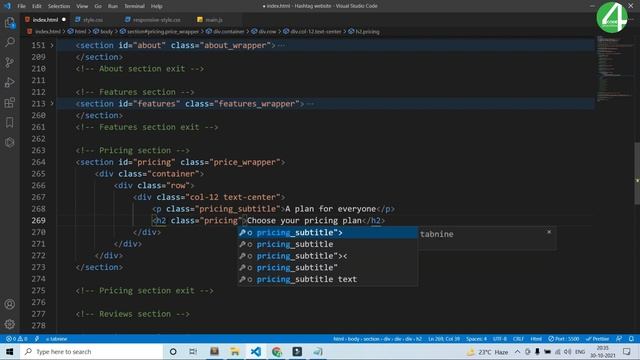Open the Run menu
Viewport: 640px width, 360px height.
coord(113,6)
